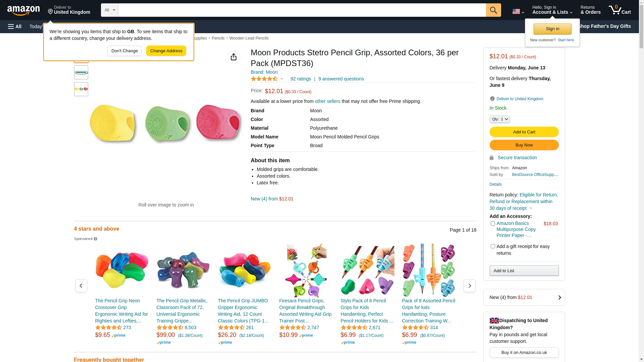Check Amazon Basics Printer Paper accessory

(x=493, y=224)
